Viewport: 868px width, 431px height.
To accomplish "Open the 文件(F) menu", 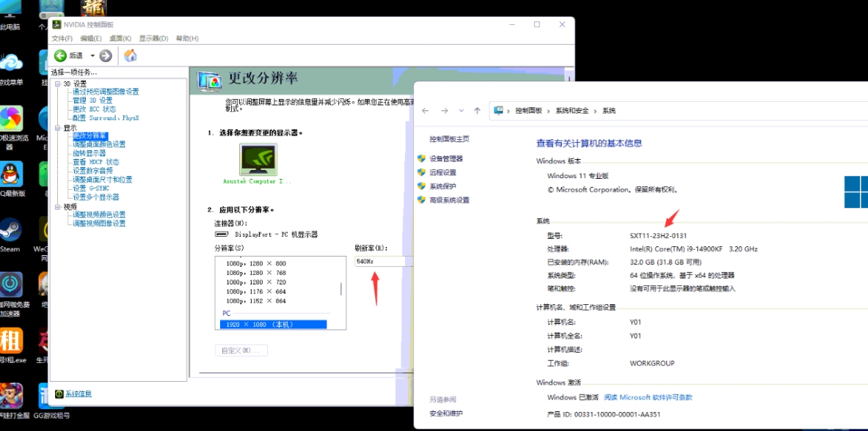I will (x=62, y=38).
